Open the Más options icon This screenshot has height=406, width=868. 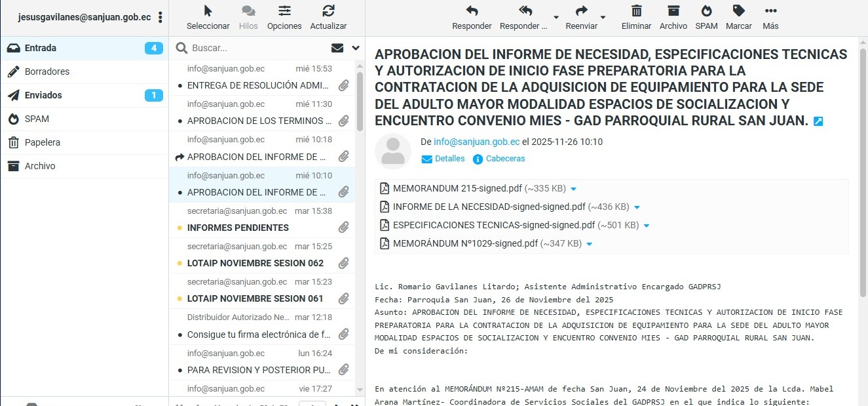coord(770,11)
